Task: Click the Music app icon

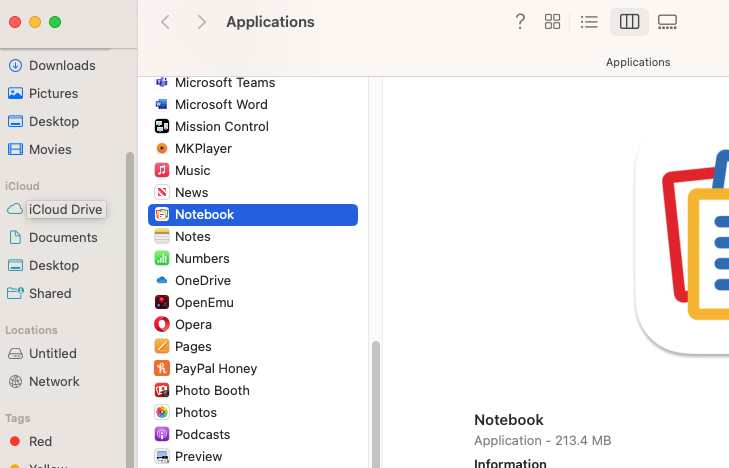Action: tap(162, 170)
